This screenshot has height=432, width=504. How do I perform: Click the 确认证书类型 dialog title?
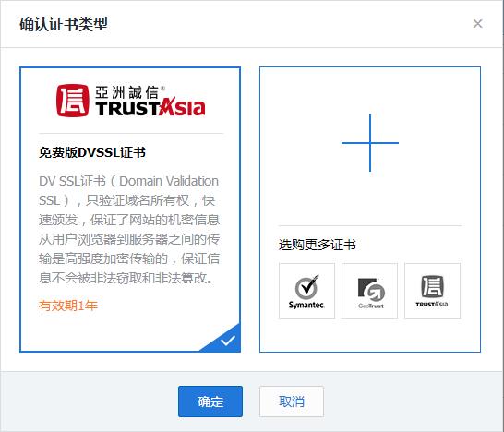click(x=64, y=24)
